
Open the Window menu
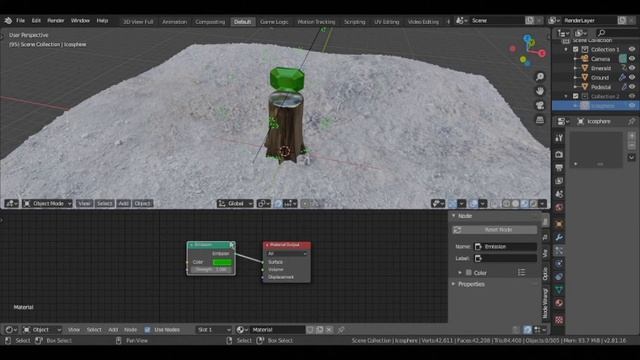80,20
